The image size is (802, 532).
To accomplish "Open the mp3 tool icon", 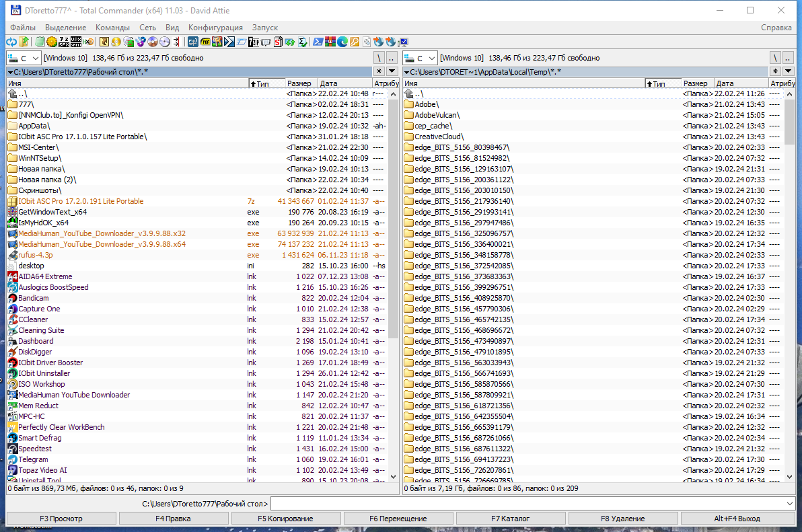I will tap(193, 42).
